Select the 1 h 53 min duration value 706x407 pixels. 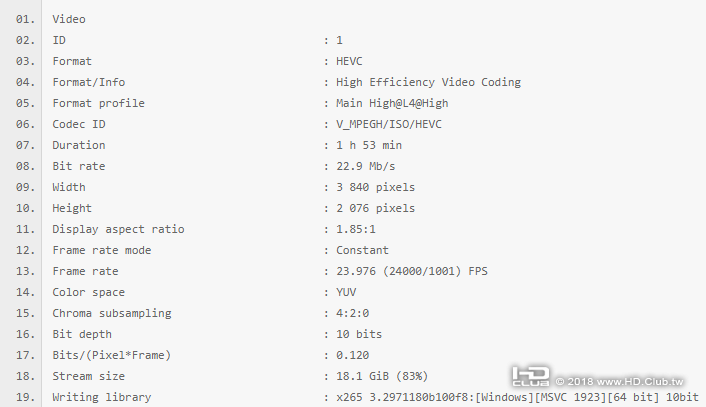370,145
